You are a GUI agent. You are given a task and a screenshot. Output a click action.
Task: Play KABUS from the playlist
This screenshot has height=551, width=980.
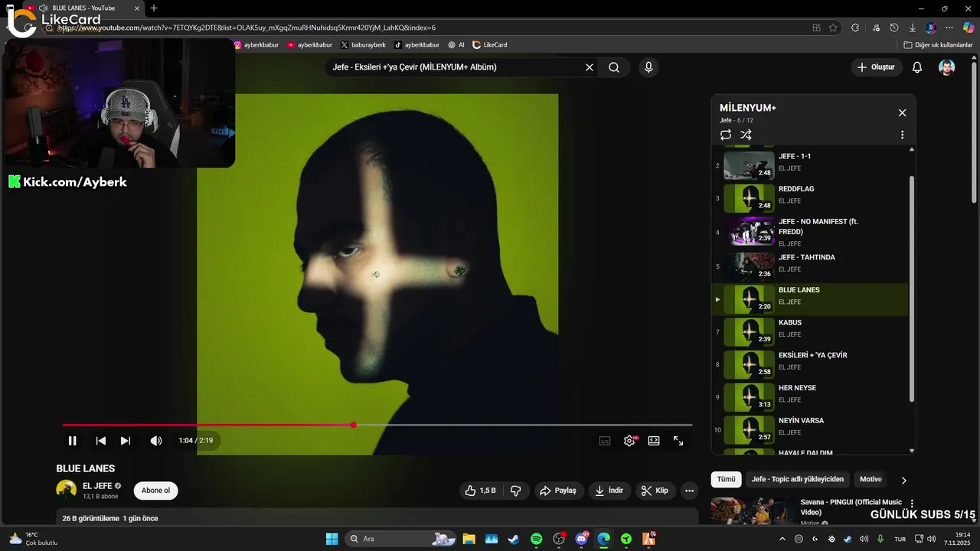point(810,332)
